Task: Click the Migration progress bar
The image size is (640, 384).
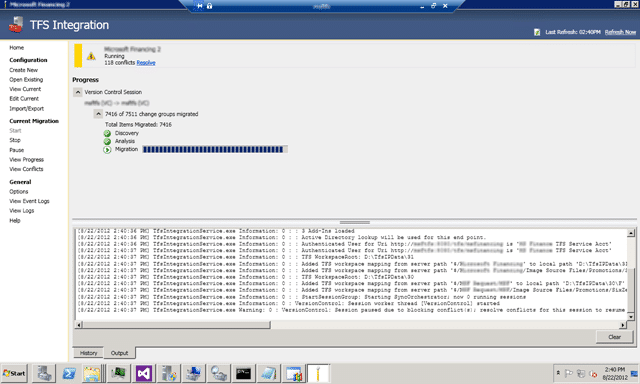Action: [215, 150]
